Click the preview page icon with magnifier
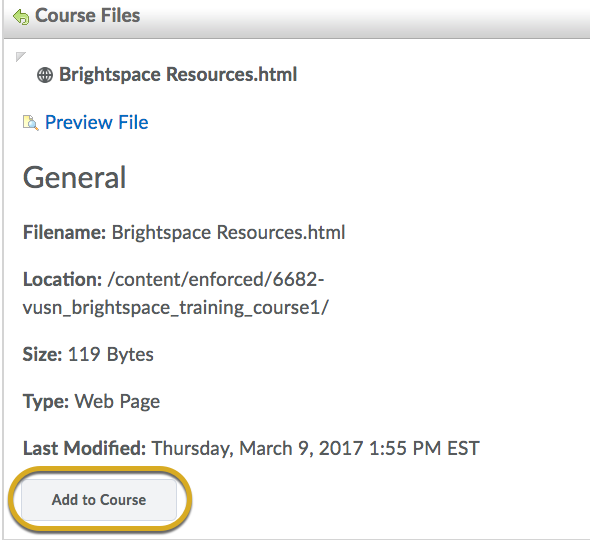Viewport: 590px width, 540px height. (30, 123)
